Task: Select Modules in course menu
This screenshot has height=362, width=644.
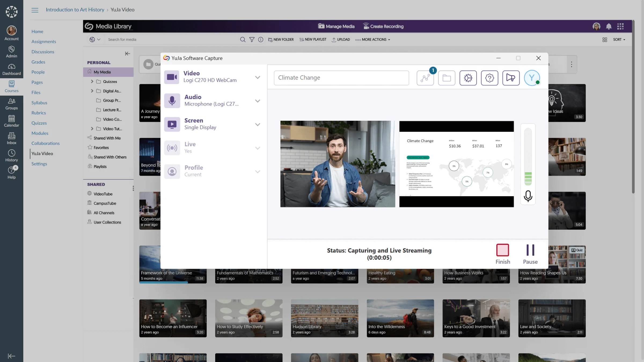Action: tap(40, 133)
